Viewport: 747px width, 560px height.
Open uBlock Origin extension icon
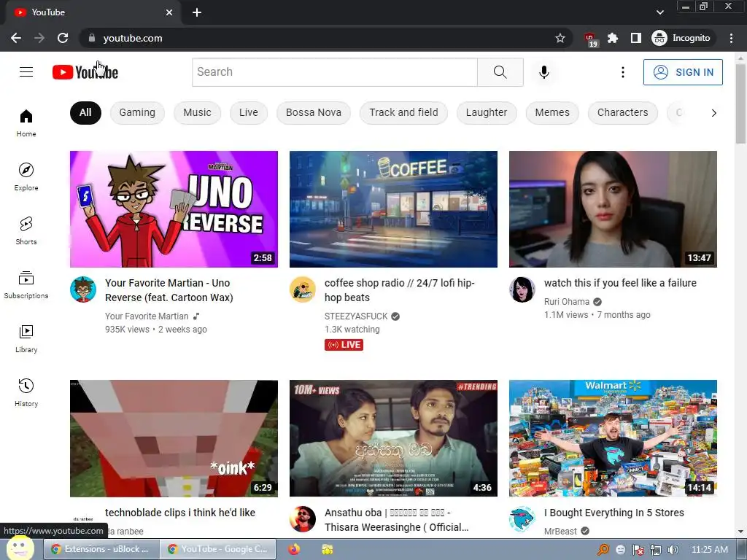pos(590,39)
